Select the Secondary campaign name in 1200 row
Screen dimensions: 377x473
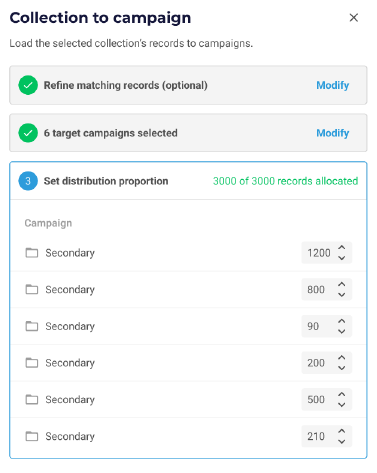point(70,253)
